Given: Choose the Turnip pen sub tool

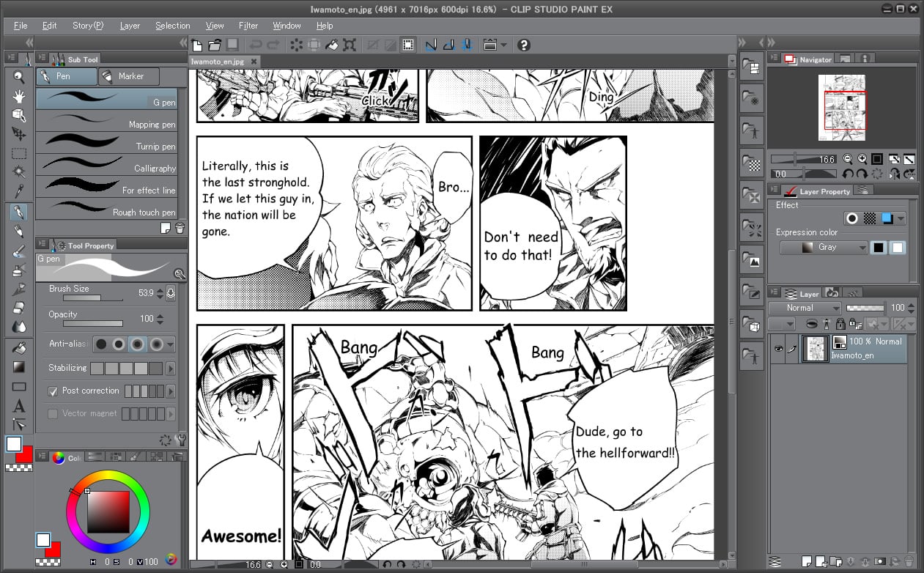Looking at the screenshot, I should [106, 143].
